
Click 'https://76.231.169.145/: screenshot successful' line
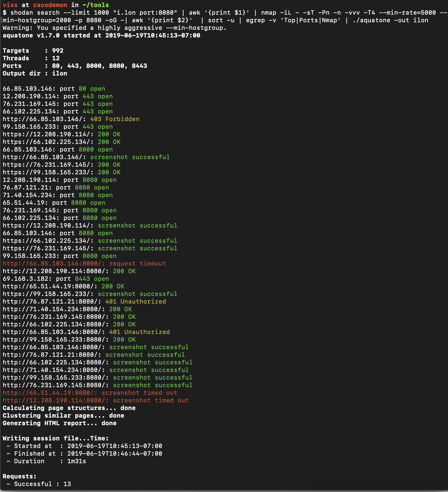[90, 248]
